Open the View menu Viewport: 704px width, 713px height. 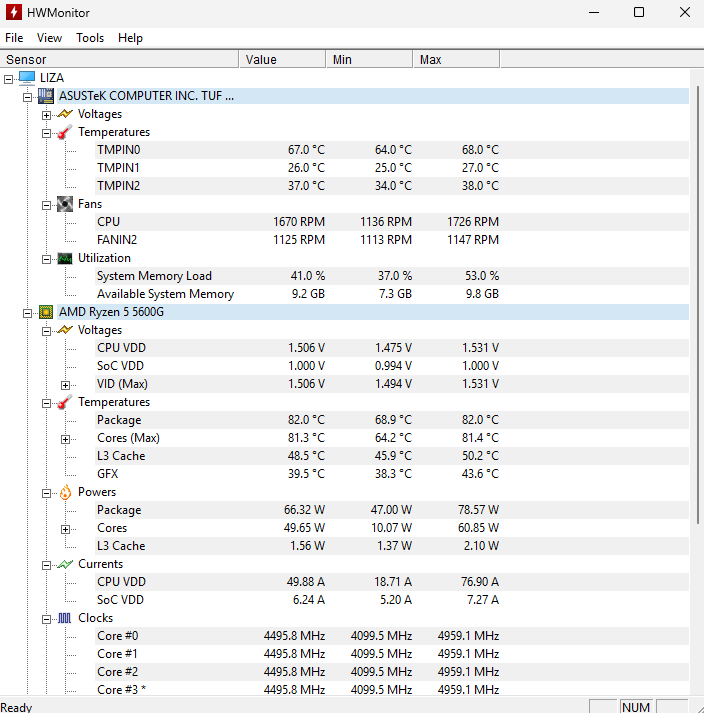(x=49, y=38)
